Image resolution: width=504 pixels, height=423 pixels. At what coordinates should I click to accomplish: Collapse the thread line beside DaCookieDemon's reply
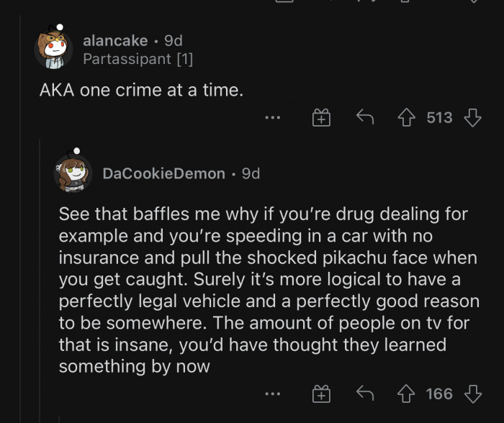[40, 288]
